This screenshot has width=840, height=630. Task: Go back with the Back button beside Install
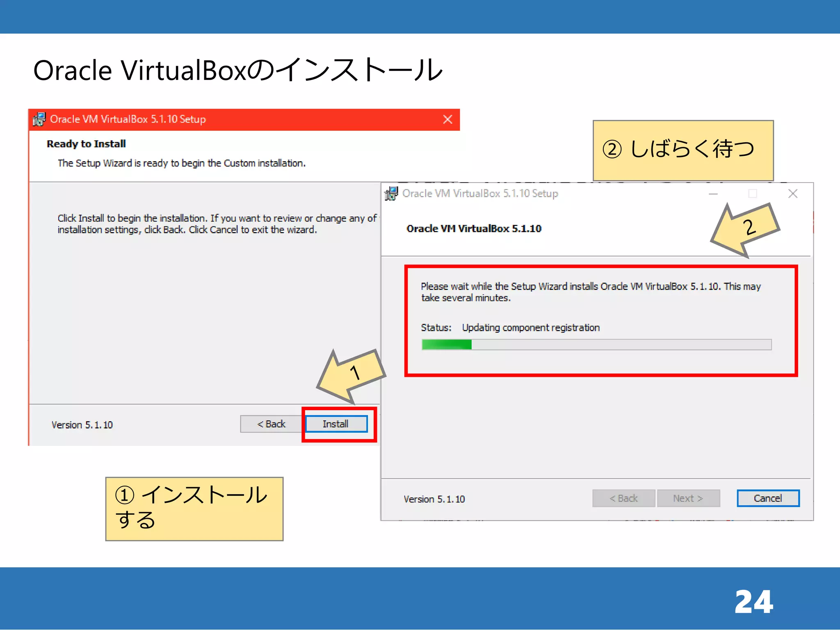pyautogui.click(x=271, y=424)
